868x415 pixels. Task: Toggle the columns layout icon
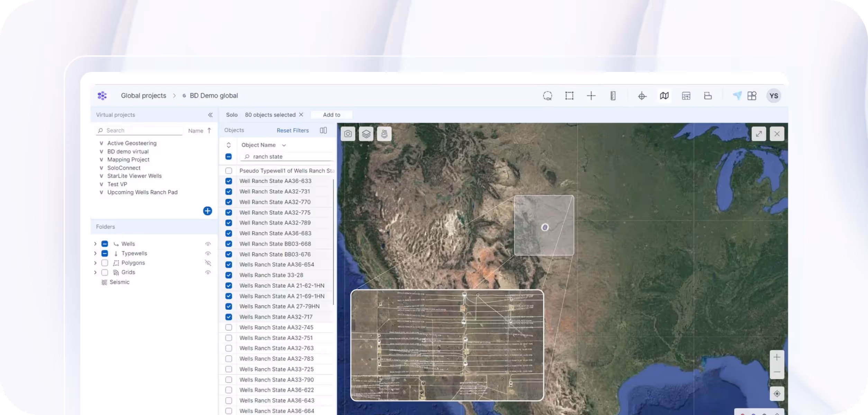point(323,130)
